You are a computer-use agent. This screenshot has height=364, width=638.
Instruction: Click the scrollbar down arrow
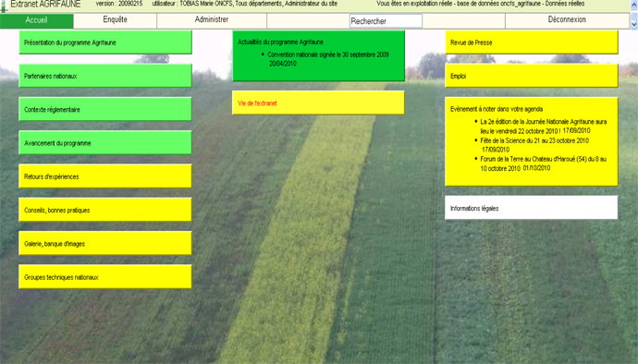[x=634, y=25]
